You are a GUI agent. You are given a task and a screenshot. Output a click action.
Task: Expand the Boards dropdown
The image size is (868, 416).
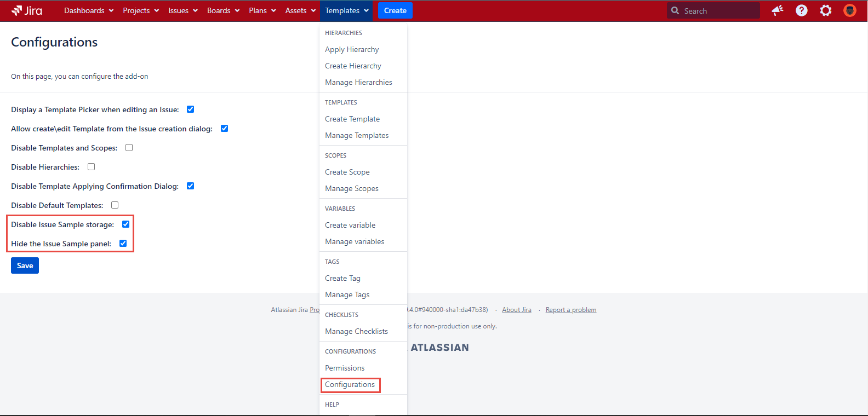[223, 10]
